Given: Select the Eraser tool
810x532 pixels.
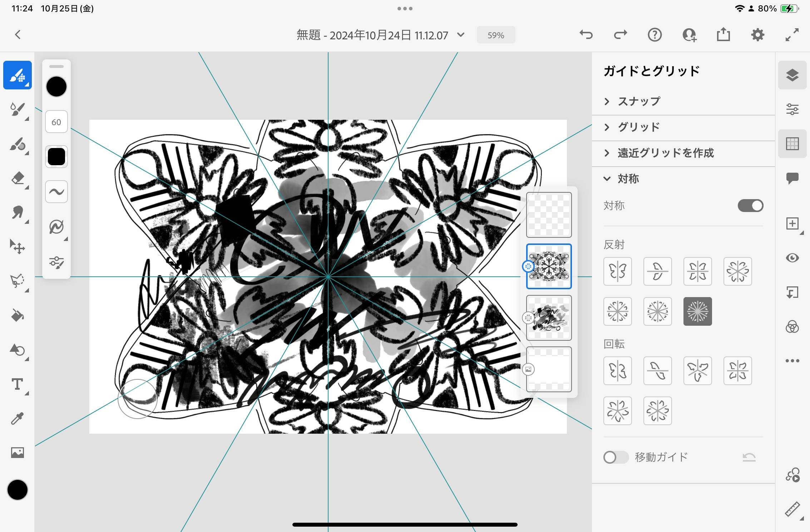Looking at the screenshot, I should pyautogui.click(x=18, y=178).
